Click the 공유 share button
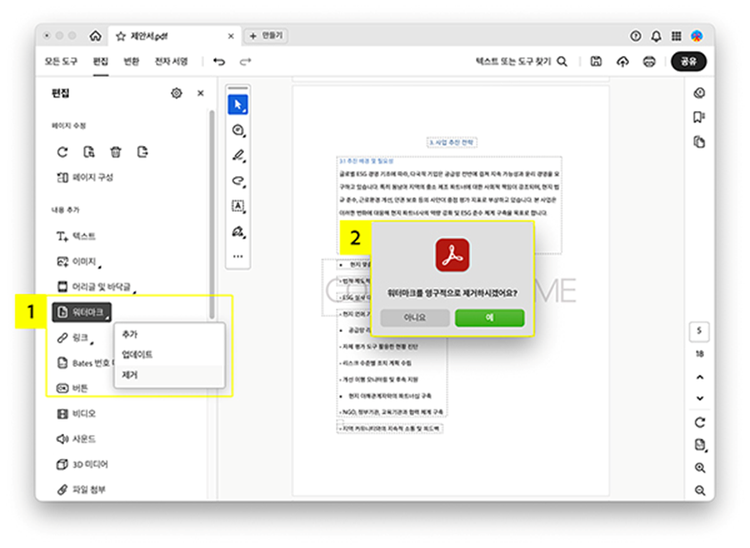The height and width of the screenshot is (548, 750). click(689, 61)
